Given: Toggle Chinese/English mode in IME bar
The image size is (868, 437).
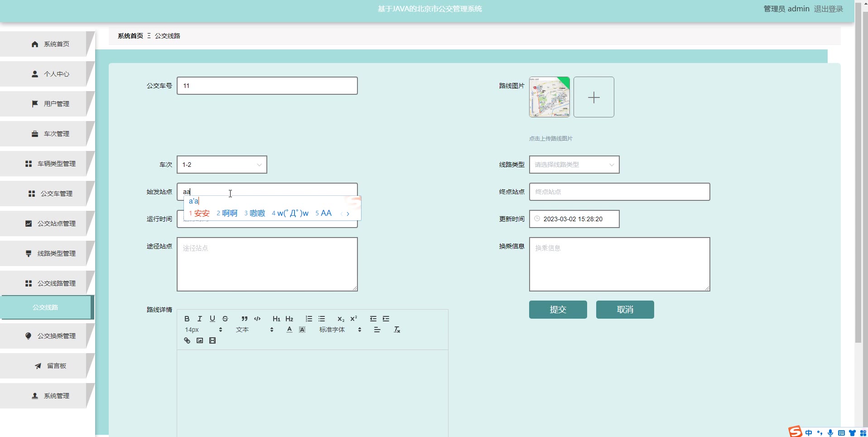Looking at the screenshot, I should [809, 433].
